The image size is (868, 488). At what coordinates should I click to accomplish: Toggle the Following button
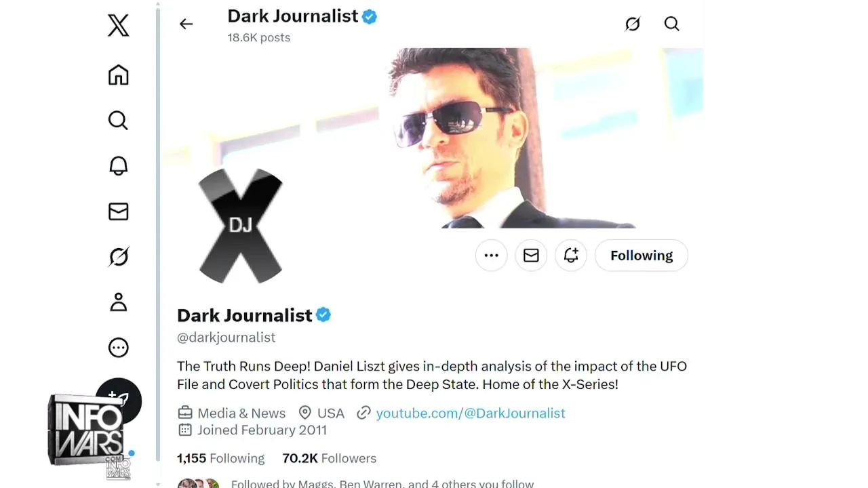[642, 256]
